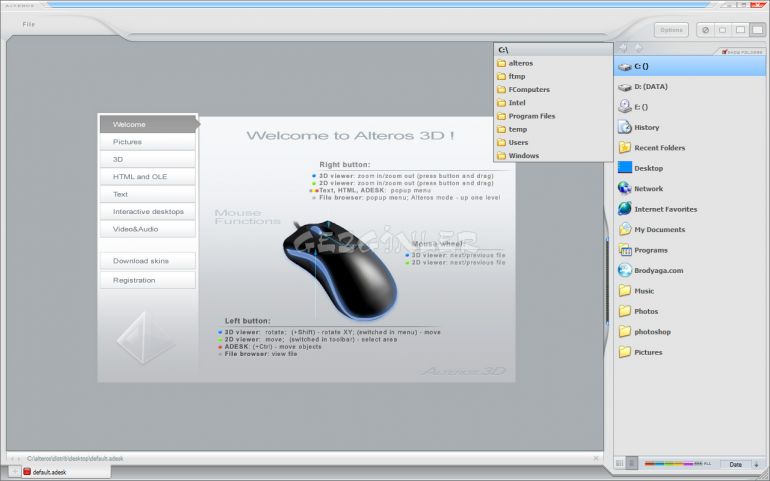Click the file path address field
Screen dimensions: 770x481
(x=307, y=458)
